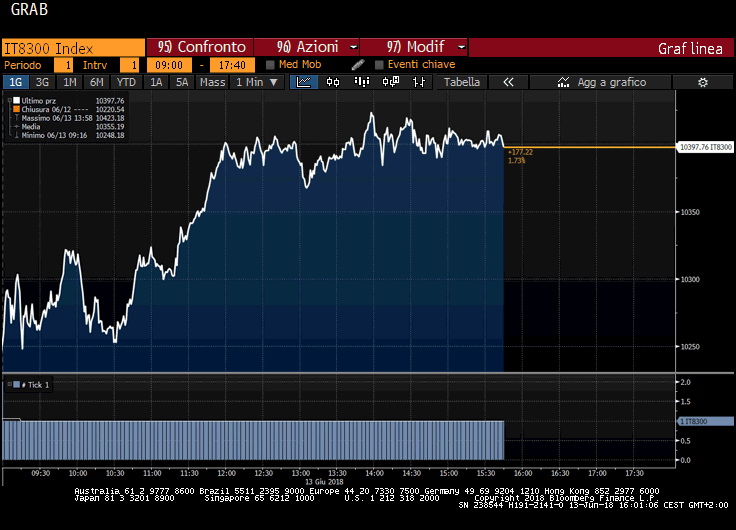Click the pencil edit icon near Med Mob
This screenshot has width=736, height=530.
pos(358,65)
